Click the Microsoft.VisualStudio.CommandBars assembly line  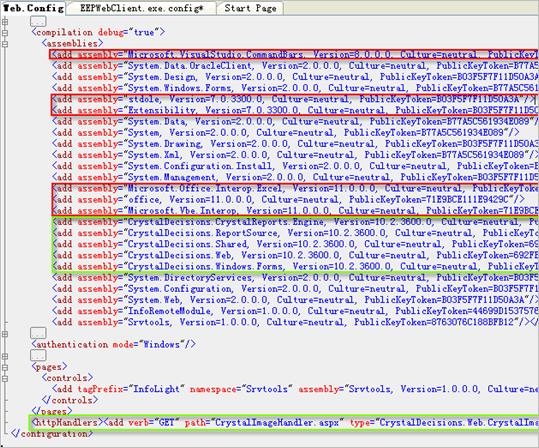295,54
